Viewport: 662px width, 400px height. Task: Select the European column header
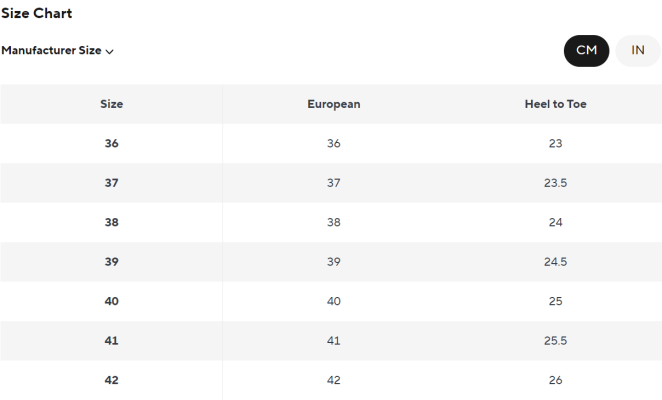point(334,104)
